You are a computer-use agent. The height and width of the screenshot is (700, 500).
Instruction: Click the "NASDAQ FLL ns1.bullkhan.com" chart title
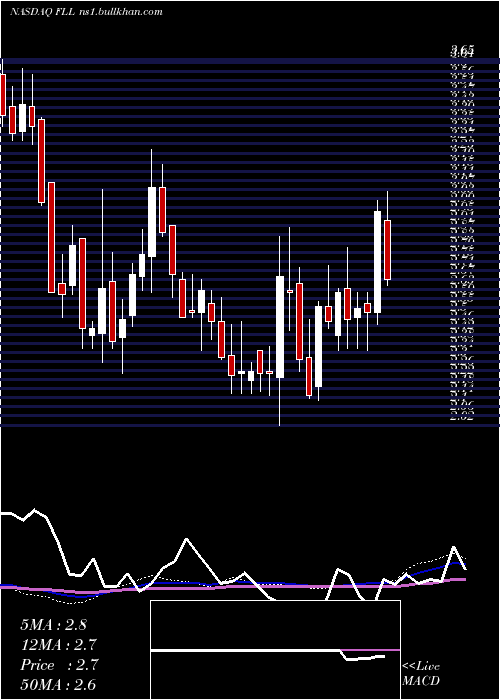86,12
